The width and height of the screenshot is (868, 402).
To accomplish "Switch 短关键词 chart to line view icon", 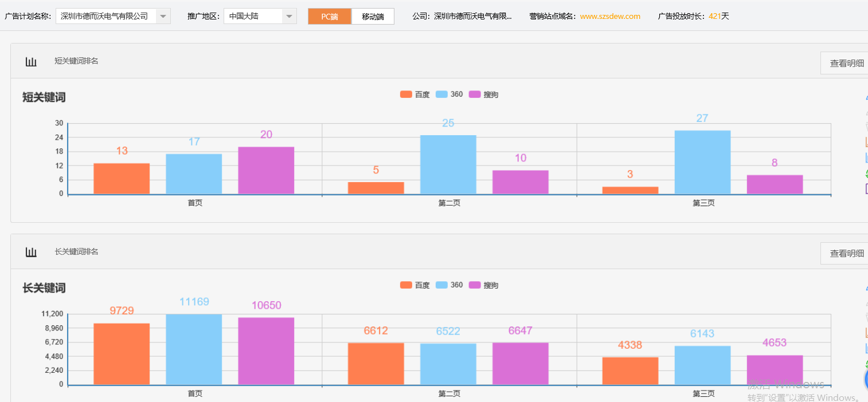I will point(866,142).
